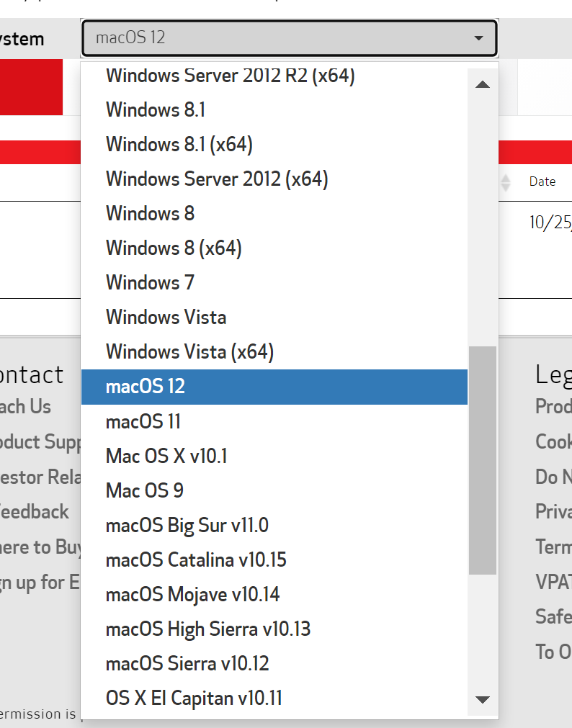
Task: Choose Windows 8.1 (x64) option
Action: (179, 144)
